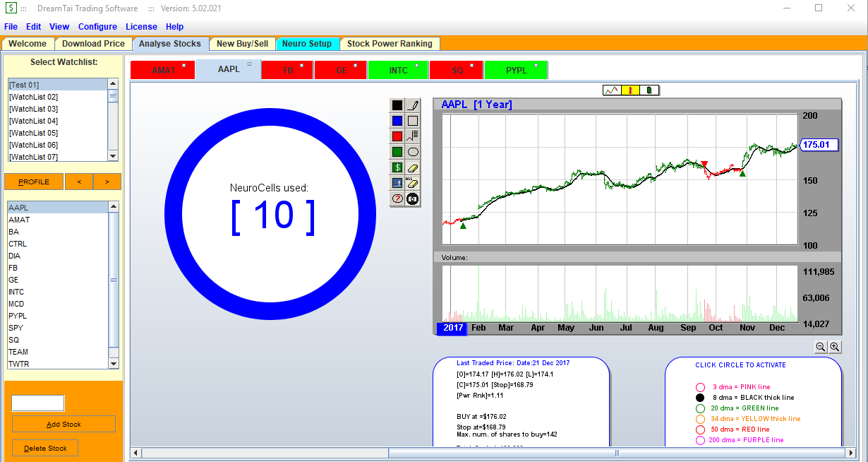The height and width of the screenshot is (462, 868).
Task: Click the small square on GE tab
Action: coord(355,66)
